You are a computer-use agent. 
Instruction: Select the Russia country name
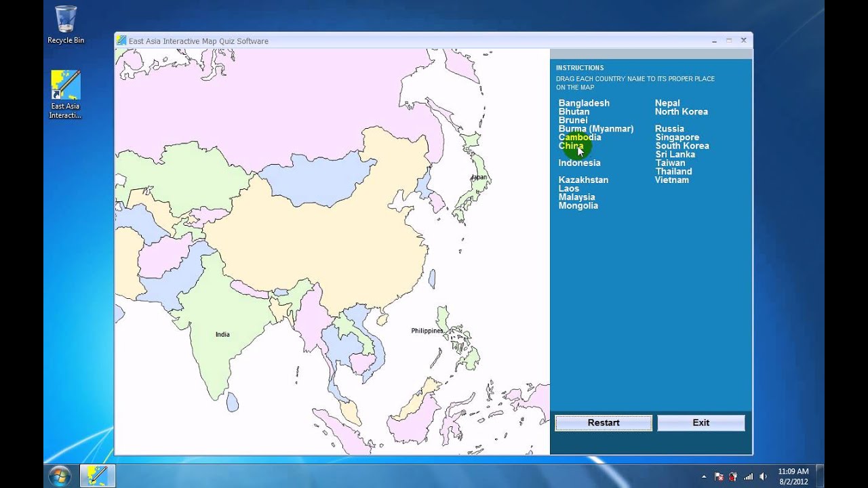point(669,129)
